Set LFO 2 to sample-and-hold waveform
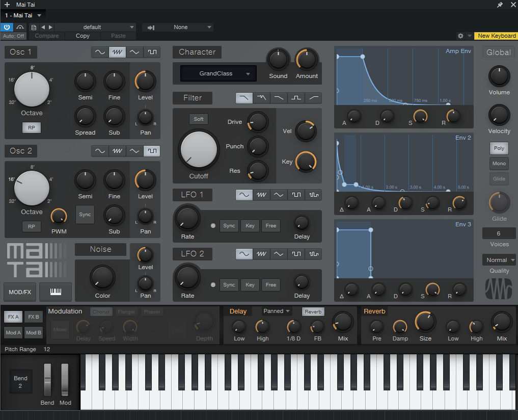Image resolution: width=518 pixels, height=420 pixels. (314, 254)
